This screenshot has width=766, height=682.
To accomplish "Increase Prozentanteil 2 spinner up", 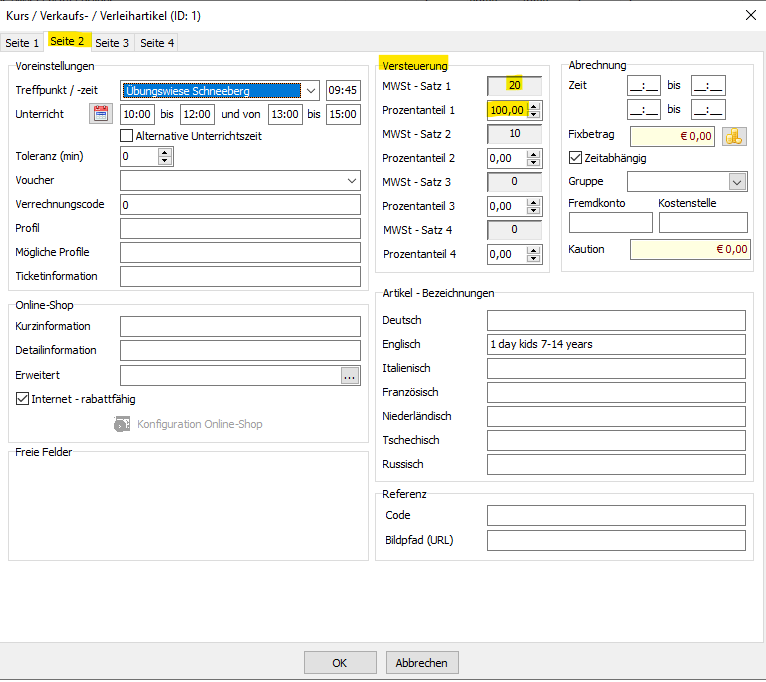I will [534, 154].
